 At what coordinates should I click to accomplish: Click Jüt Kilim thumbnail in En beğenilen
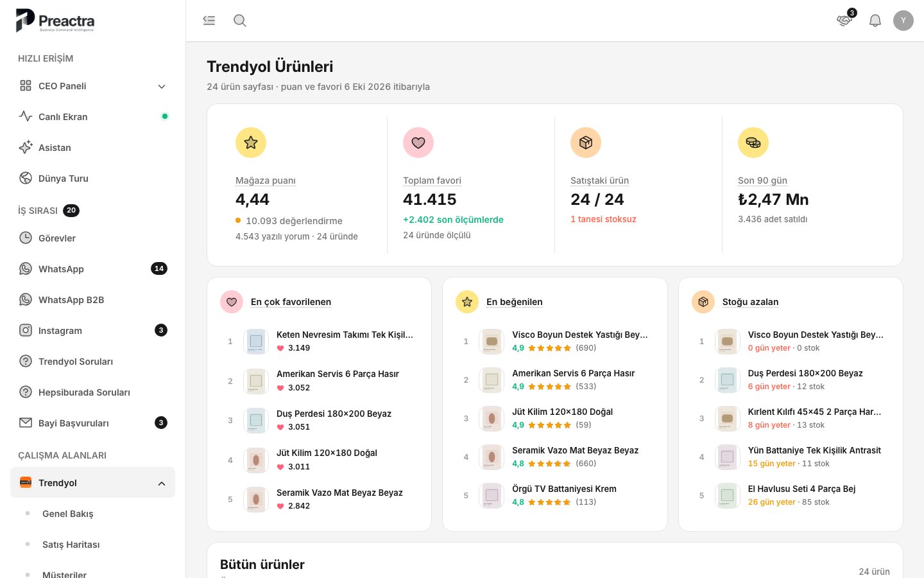coord(492,419)
